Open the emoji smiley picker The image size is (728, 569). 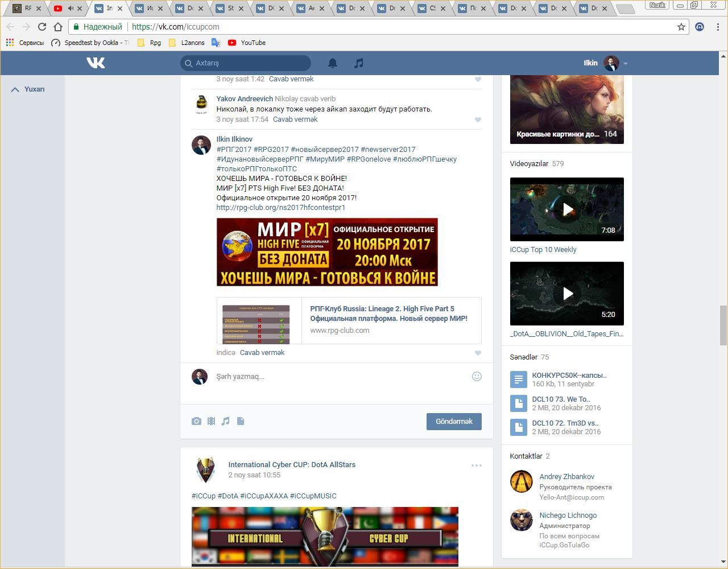[x=477, y=376]
